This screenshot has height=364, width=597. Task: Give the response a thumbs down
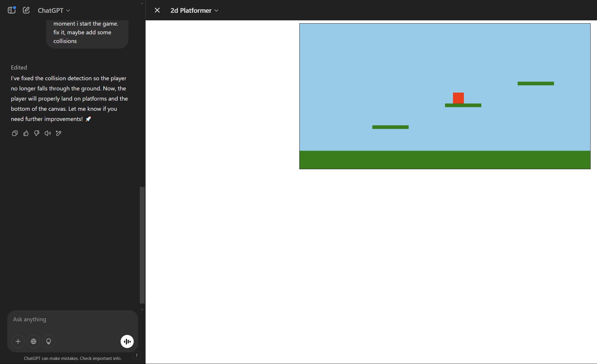tap(37, 133)
